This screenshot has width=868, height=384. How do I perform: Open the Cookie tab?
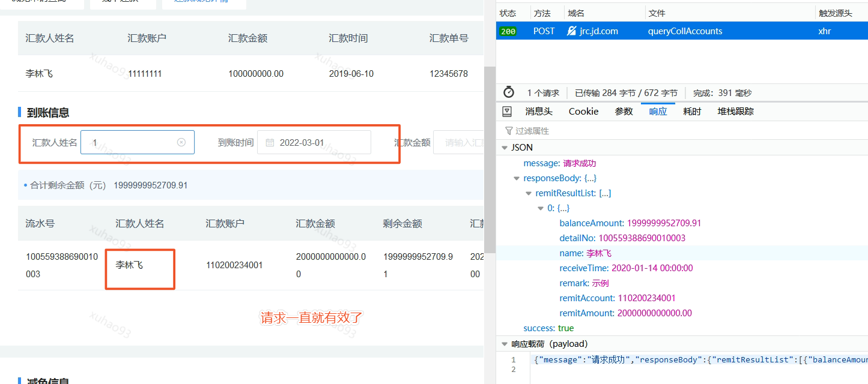pos(583,111)
